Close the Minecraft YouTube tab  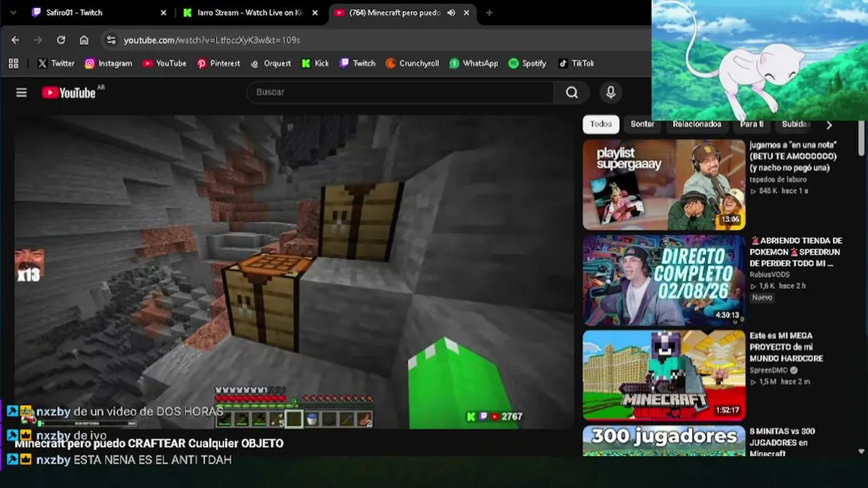click(x=467, y=13)
